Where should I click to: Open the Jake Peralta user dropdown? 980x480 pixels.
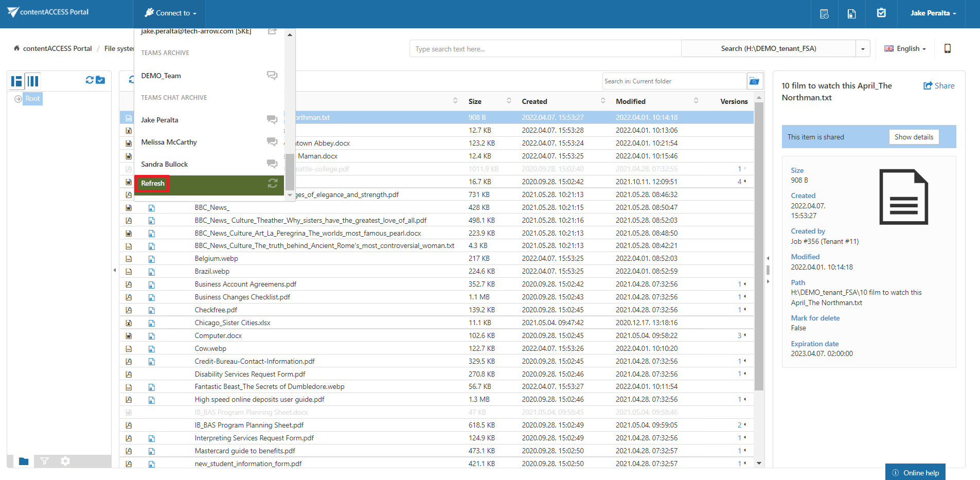click(x=933, y=13)
